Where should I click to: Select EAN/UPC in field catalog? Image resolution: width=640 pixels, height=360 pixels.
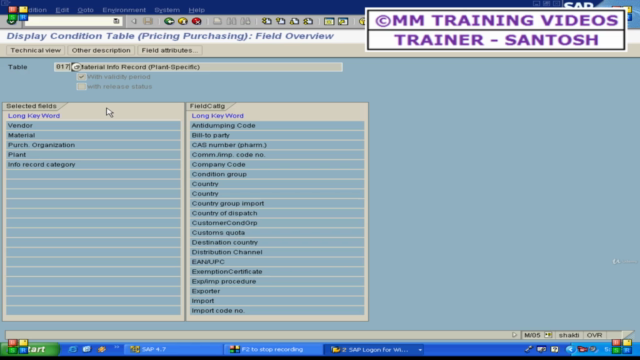tap(277, 262)
